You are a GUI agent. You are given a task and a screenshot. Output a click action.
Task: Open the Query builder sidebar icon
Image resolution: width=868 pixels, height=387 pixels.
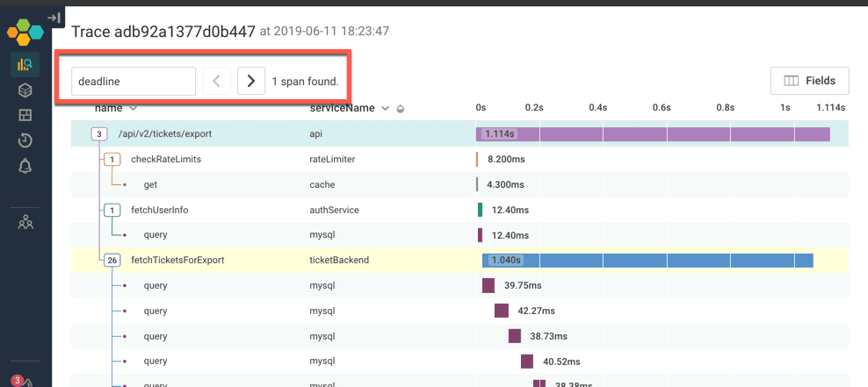[25, 64]
